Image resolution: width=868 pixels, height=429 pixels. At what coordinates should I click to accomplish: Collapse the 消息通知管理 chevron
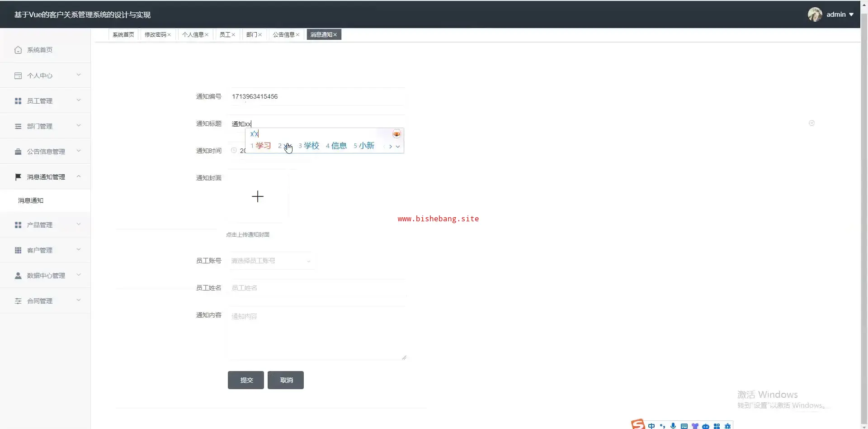[79, 176]
